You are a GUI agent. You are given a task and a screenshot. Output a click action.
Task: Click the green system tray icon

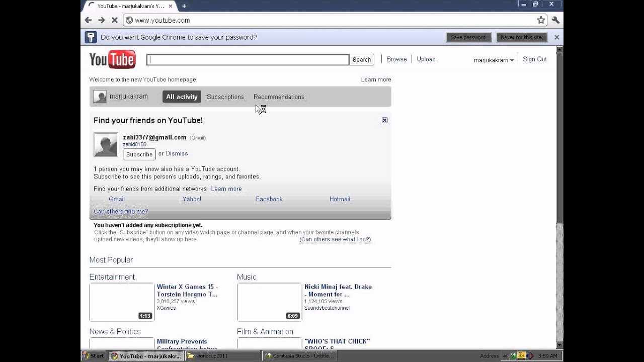[x=513, y=356]
